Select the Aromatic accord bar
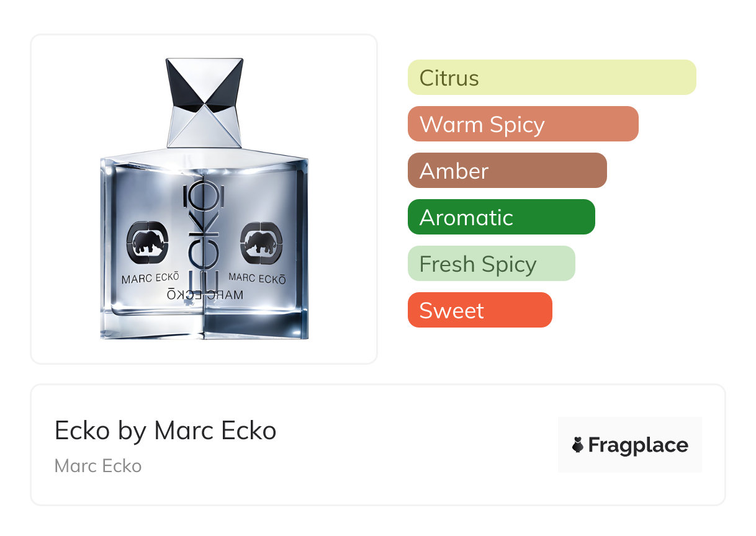756x536 pixels. pyautogui.click(x=502, y=217)
